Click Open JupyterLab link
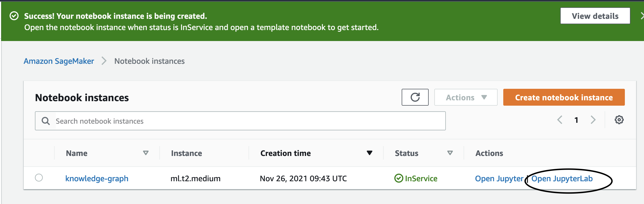 click(562, 178)
